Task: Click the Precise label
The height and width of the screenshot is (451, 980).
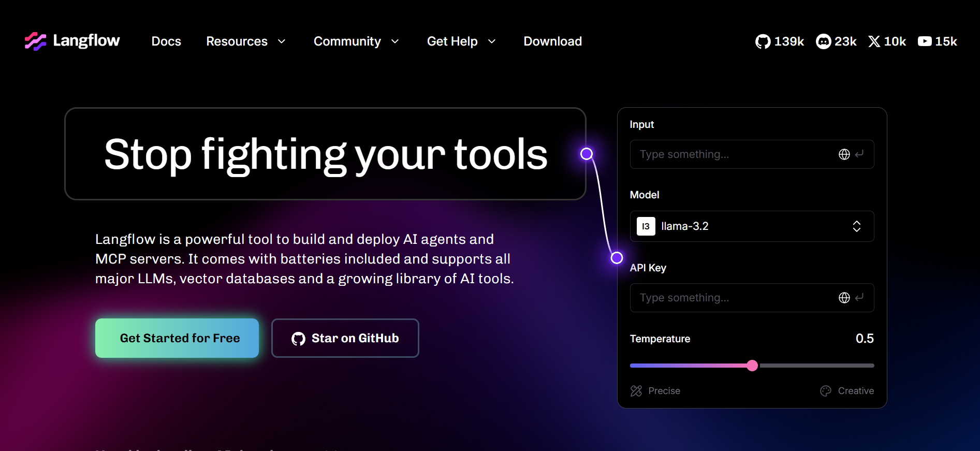Action: coord(664,391)
